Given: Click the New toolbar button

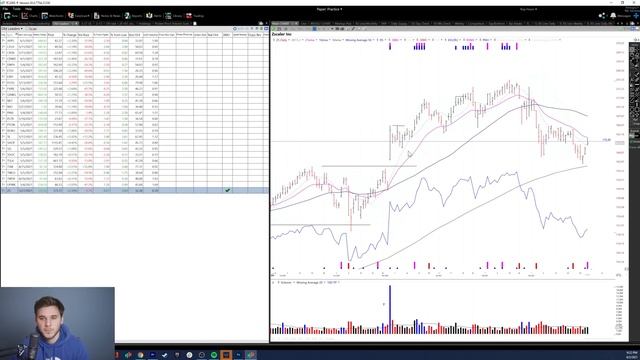Looking at the screenshot, I should point(11,16).
